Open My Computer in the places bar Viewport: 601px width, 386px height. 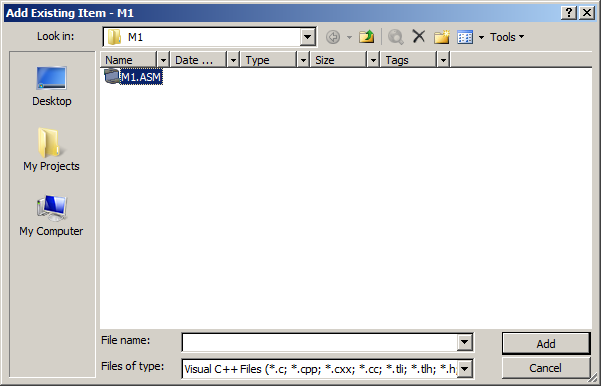coord(51,216)
